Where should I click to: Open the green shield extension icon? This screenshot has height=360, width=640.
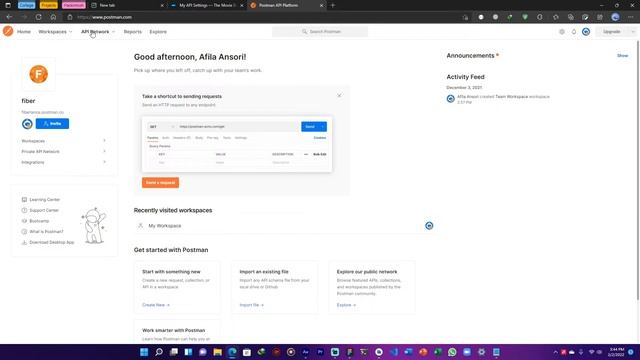coord(525,17)
